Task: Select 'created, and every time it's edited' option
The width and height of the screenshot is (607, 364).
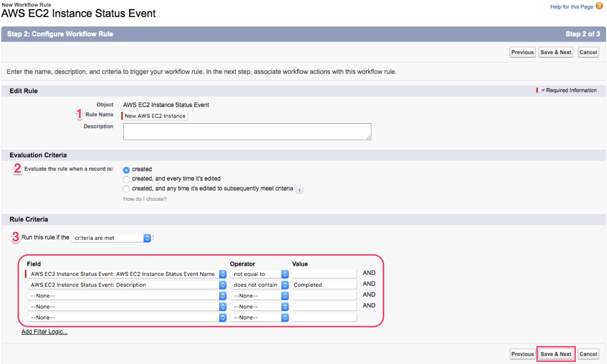Action: 126,179
